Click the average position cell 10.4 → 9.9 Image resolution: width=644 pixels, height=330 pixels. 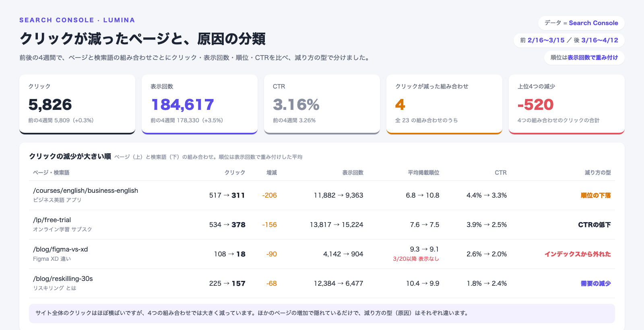(x=423, y=283)
